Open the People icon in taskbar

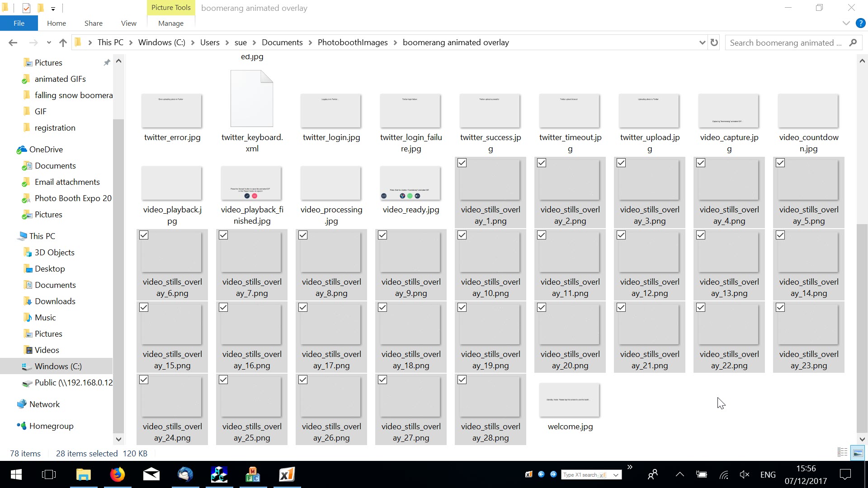653,474
